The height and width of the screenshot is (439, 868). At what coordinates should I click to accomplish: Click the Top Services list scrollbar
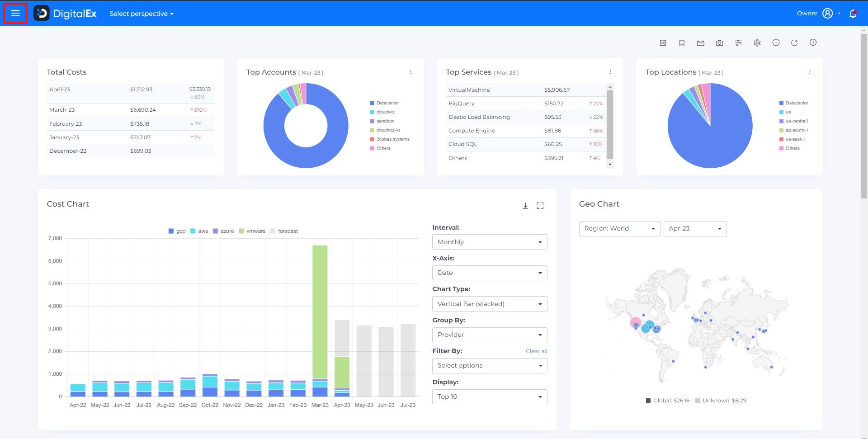[610, 124]
